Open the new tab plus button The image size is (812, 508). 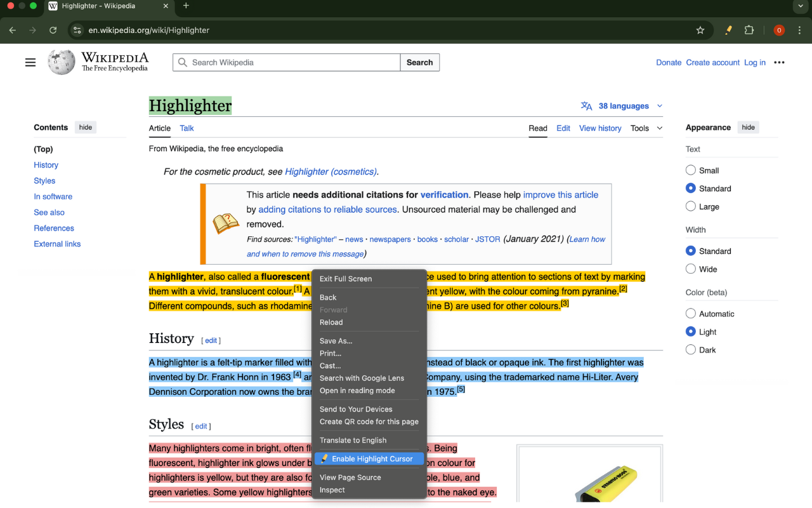point(186,6)
